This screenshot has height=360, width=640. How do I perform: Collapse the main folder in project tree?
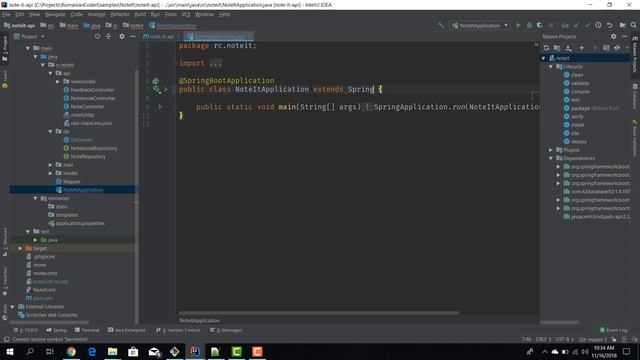tap(28, 48)
